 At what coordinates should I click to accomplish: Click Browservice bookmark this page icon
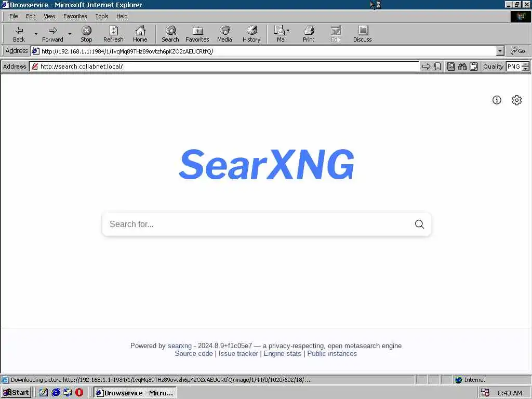[437, 66]
